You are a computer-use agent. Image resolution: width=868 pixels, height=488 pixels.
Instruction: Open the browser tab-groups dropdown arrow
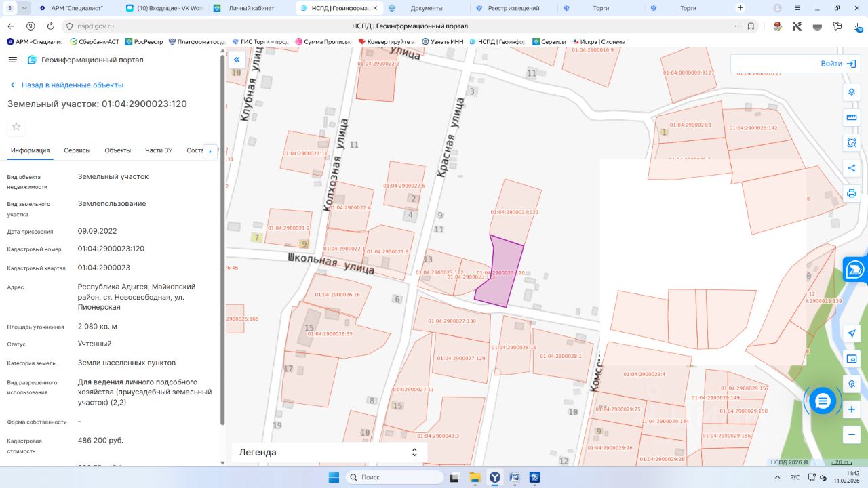(24, 8)
